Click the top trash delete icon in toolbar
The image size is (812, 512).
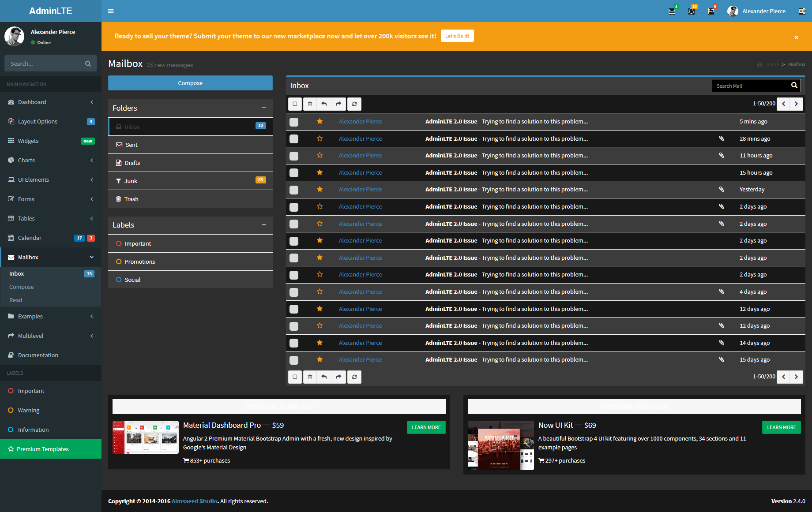click(310, 104)
